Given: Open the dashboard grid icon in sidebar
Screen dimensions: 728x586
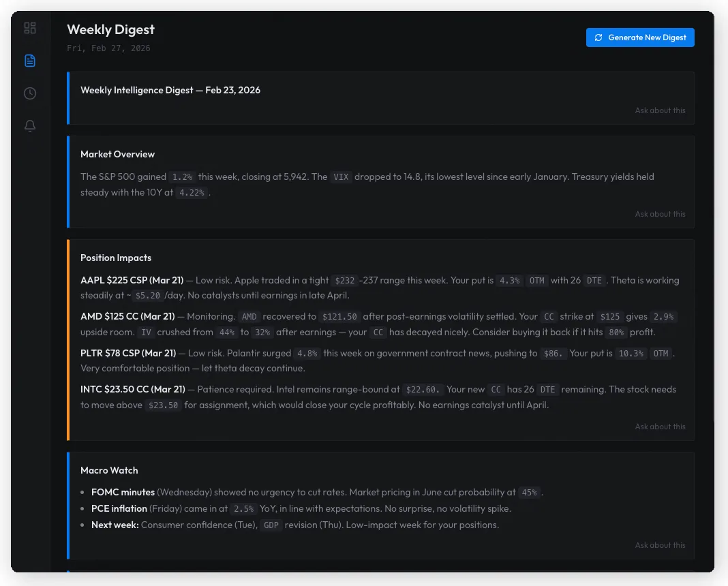Looking at the screenshot, I should 30,28.
